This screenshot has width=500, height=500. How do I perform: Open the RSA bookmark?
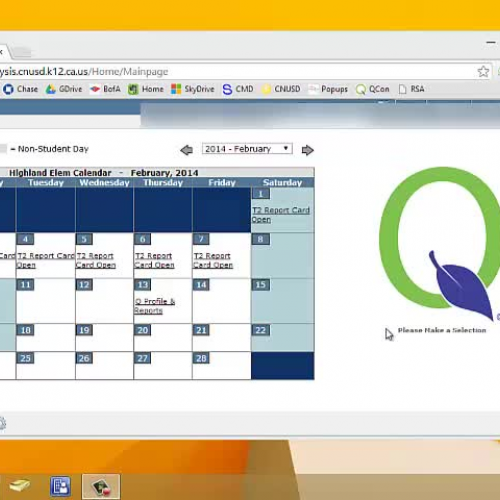click(x=412, y=89)
